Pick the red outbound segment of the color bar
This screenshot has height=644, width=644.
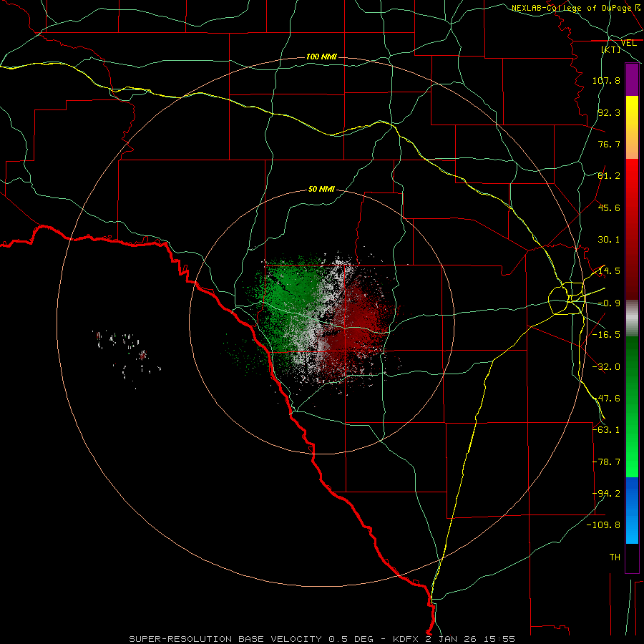632,229
